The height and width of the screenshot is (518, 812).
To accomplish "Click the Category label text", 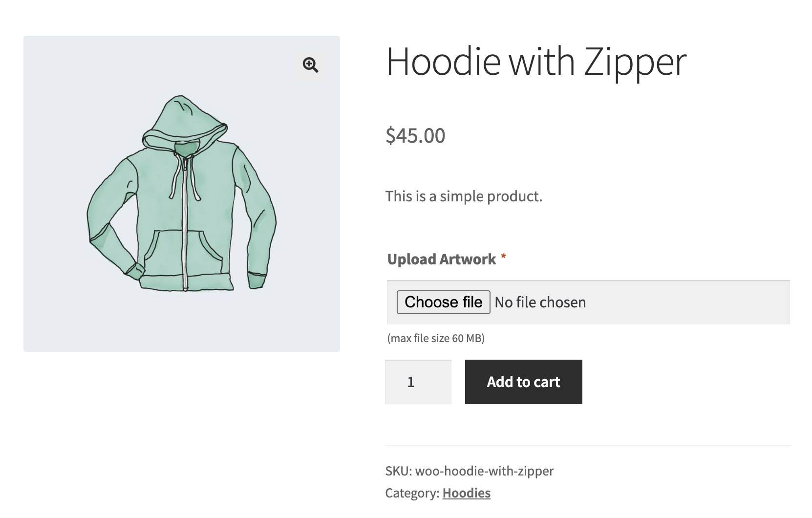I will click(412, 493).
